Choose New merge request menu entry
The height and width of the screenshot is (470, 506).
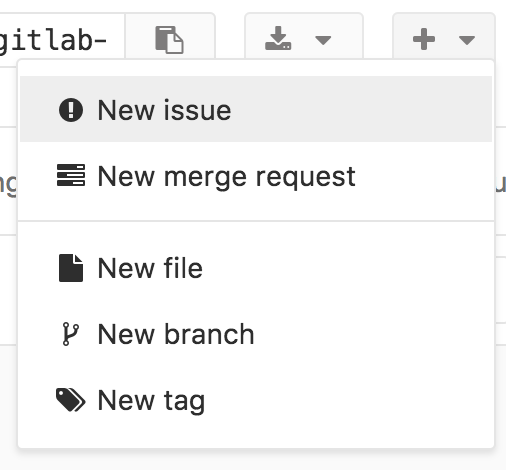227,177
